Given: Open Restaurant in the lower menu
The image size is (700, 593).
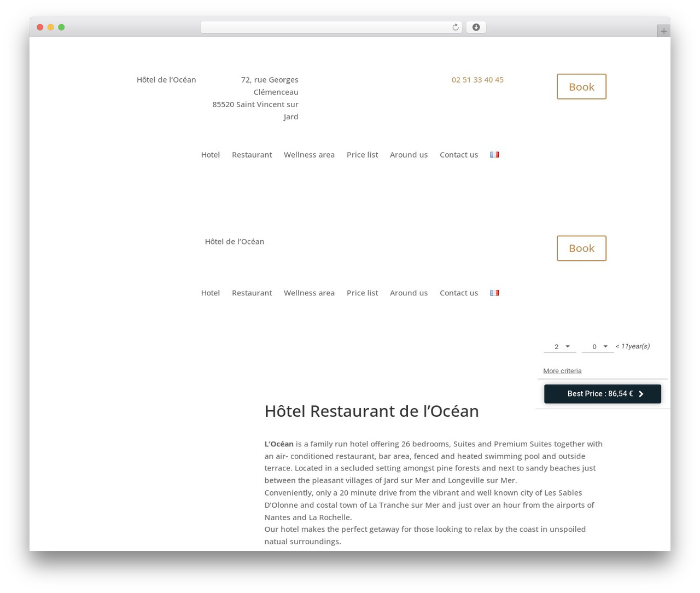Looking at the screenshot, I should (252, 293).
